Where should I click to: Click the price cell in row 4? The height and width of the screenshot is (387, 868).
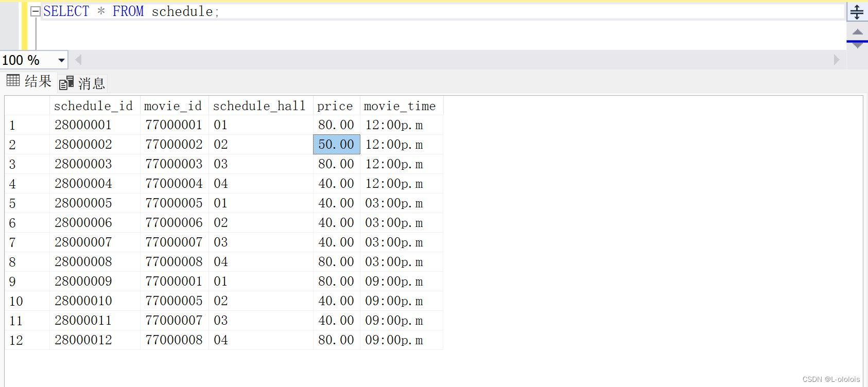[x=336, y=184]
